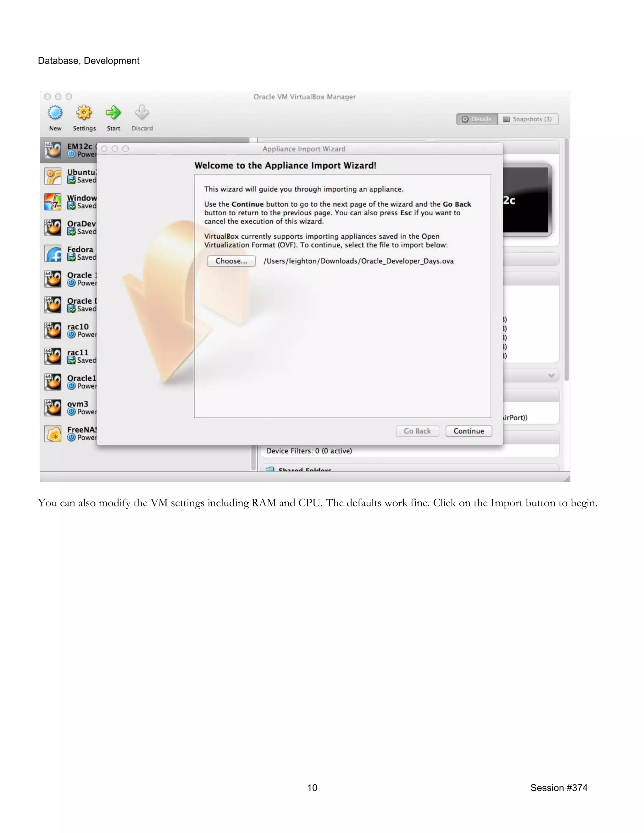Click the FreeNAS powered off status icon

[x=71, y=438]
